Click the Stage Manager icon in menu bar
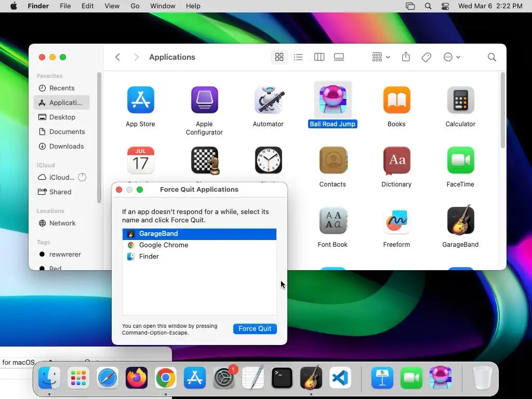 [410, 6]
